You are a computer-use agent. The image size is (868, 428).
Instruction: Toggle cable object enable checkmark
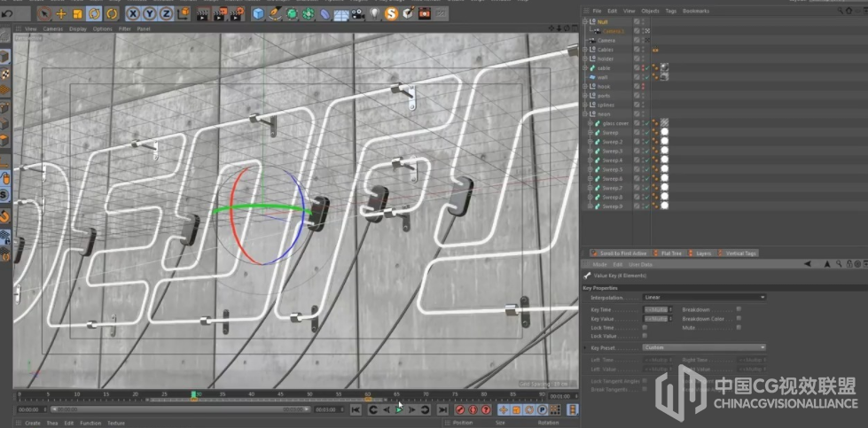pyautogui.click(x=647, y=68)
